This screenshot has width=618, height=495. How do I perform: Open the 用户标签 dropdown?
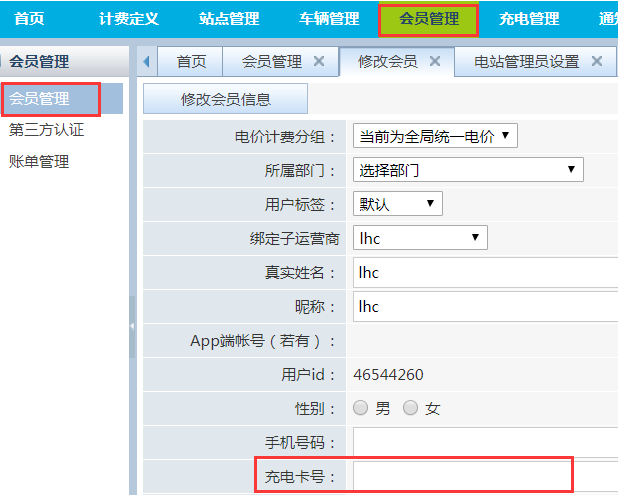point(398,204)
